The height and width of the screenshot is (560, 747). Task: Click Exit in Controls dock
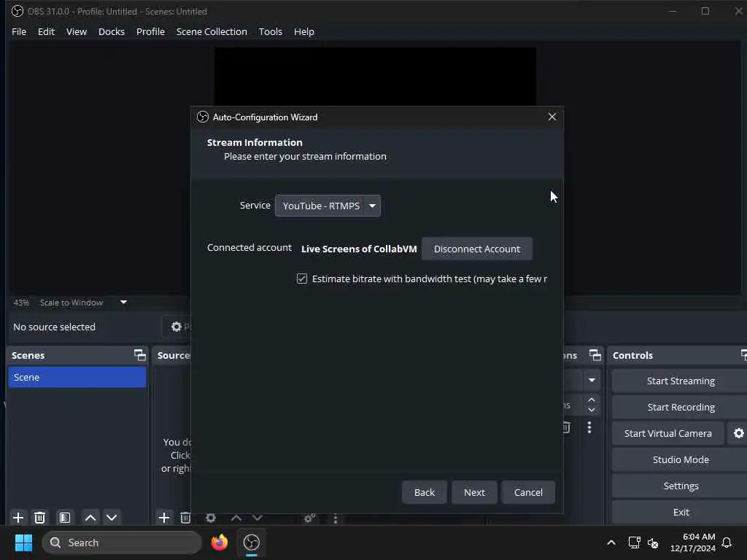pos(681,512)
